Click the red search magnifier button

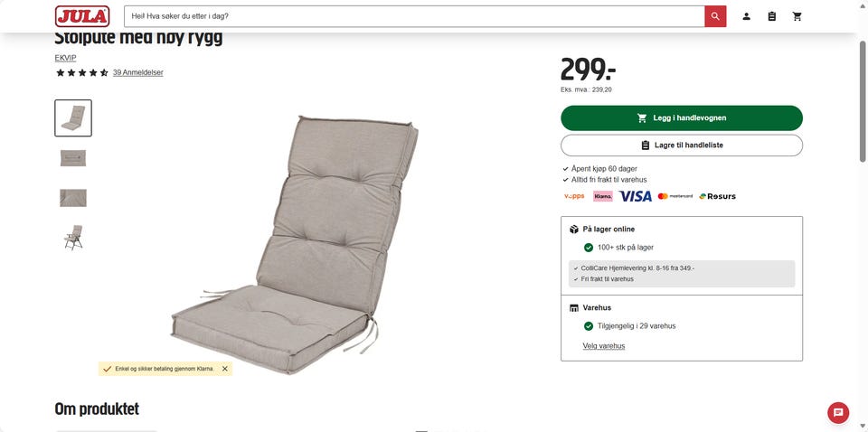pos(715,16)
